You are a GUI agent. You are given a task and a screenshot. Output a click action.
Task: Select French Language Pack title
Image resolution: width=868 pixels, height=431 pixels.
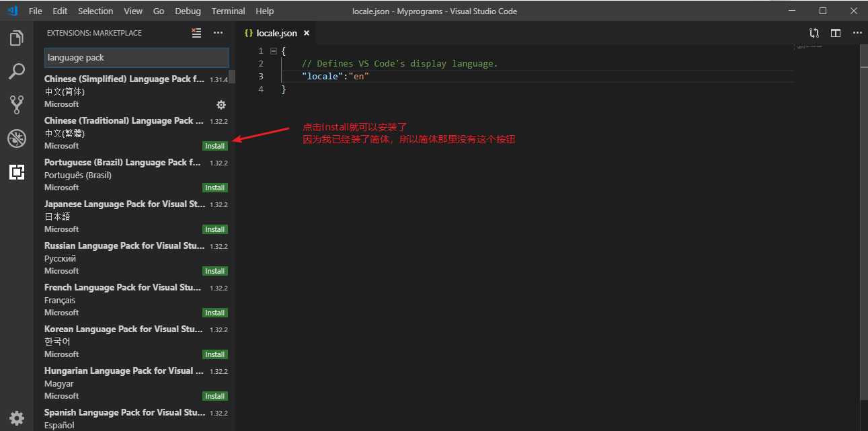click(x=123, y=287)
